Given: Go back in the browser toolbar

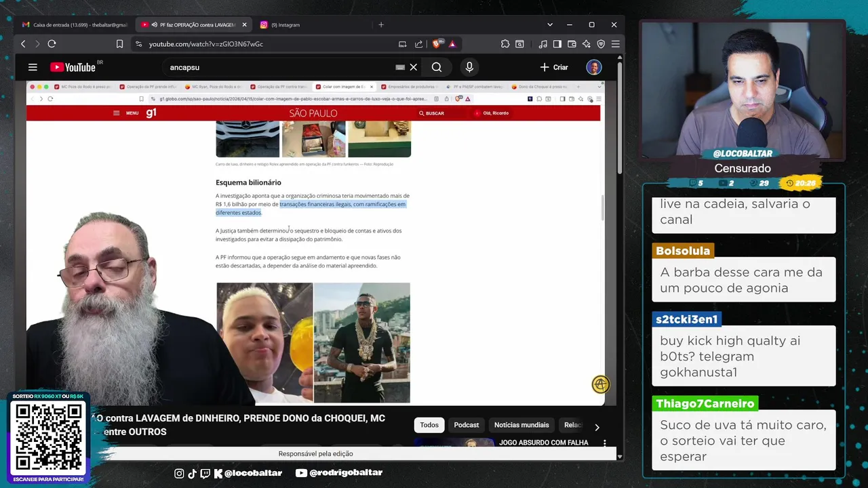Looking at the screenshot, I should point(23,44).
